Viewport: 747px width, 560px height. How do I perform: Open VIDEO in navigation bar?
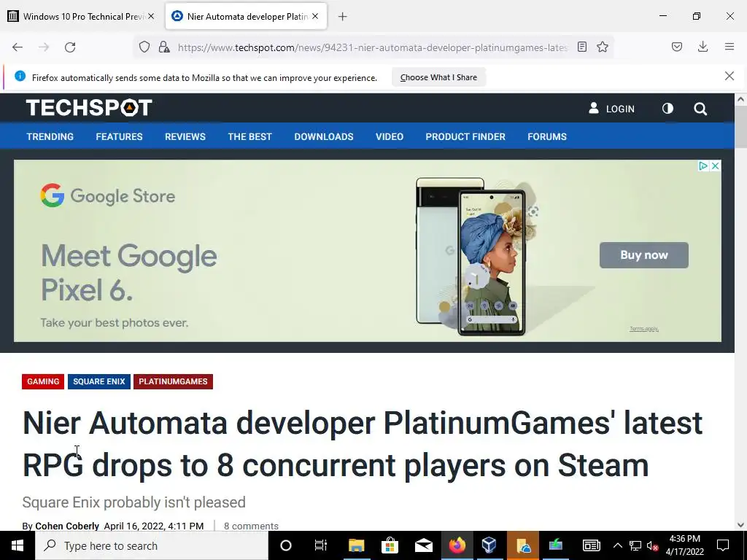(390, 136)
